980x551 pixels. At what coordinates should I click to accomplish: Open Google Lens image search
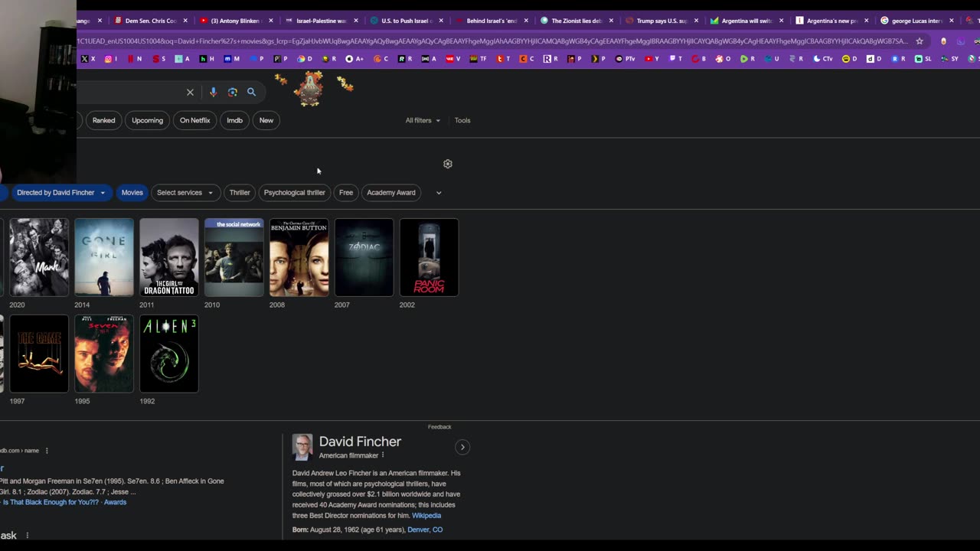[x=232, y=92]
